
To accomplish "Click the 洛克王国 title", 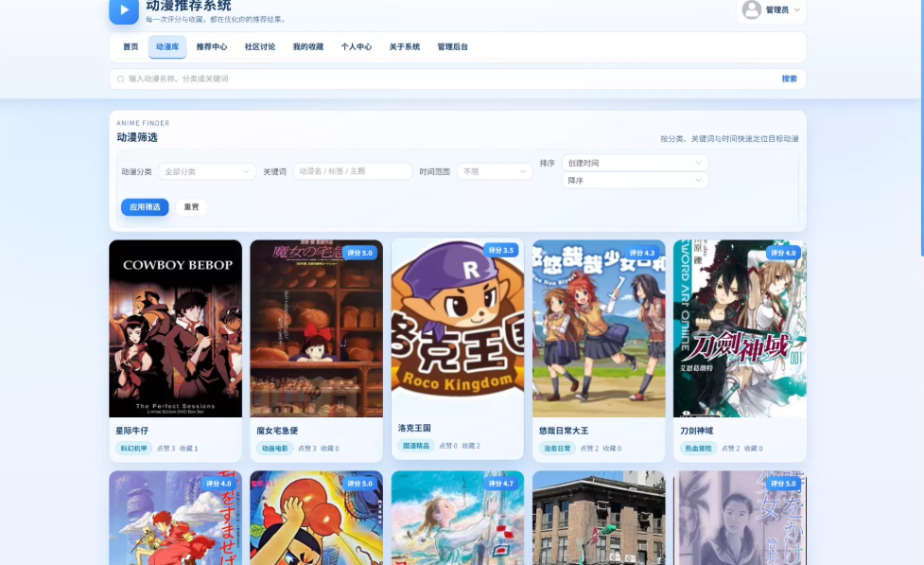I will (x=414, y=428).
